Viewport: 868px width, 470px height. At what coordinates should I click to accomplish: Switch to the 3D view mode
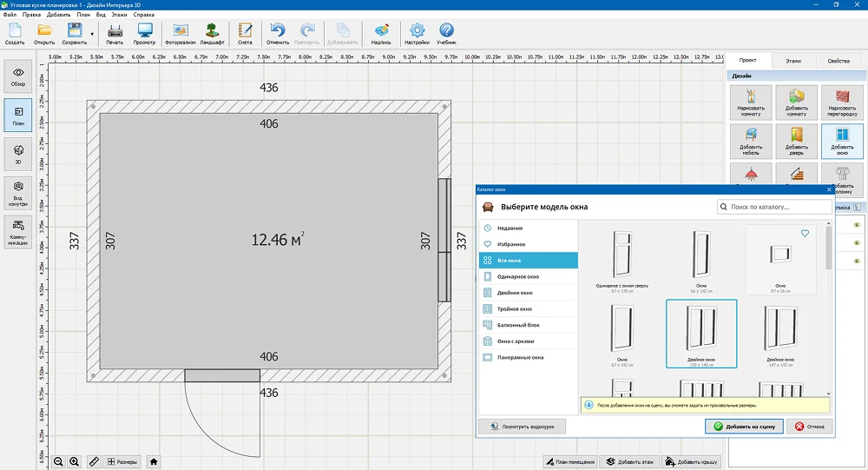coord(17,154)
